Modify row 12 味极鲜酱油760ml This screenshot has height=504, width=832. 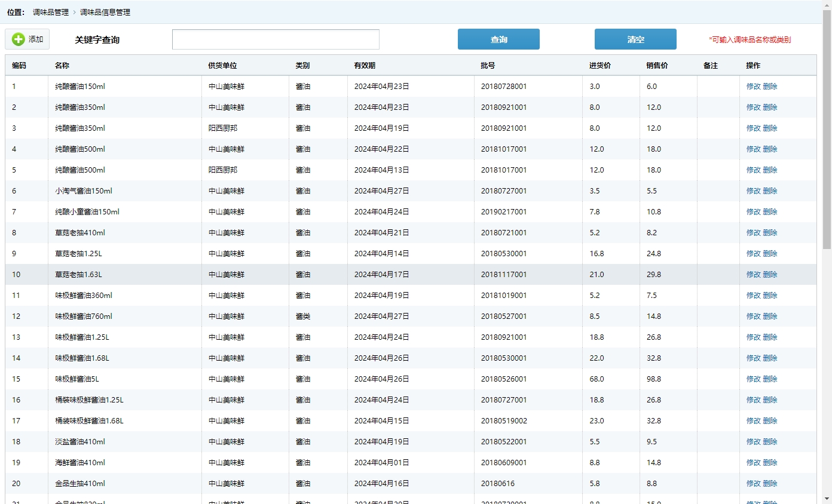coord(753,316)
